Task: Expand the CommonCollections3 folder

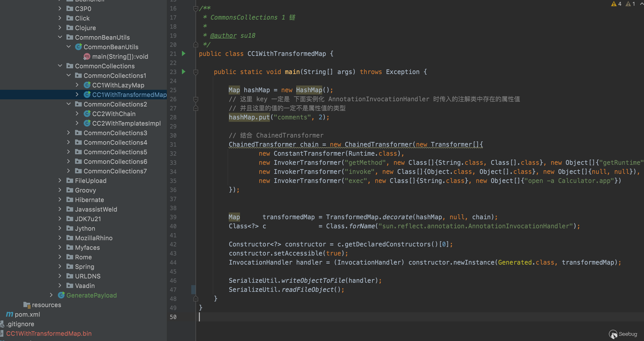Action: [x=69, y=133]
